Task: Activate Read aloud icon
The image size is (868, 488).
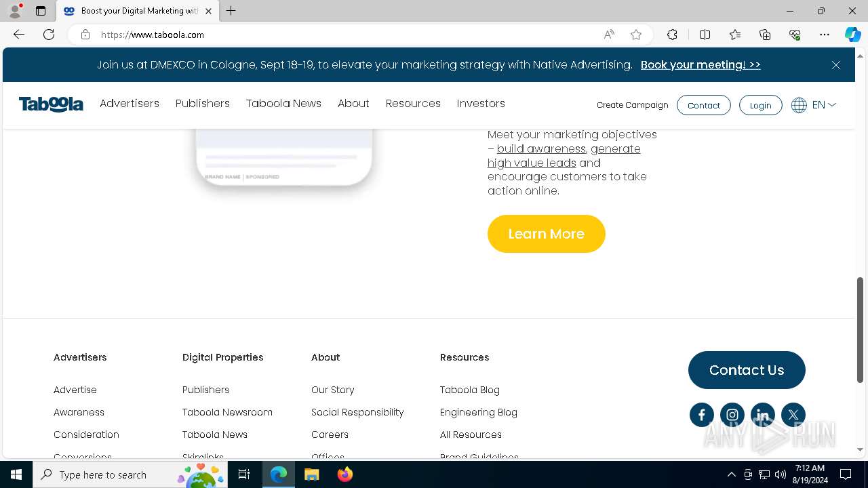Action: (x=609, y=35)
